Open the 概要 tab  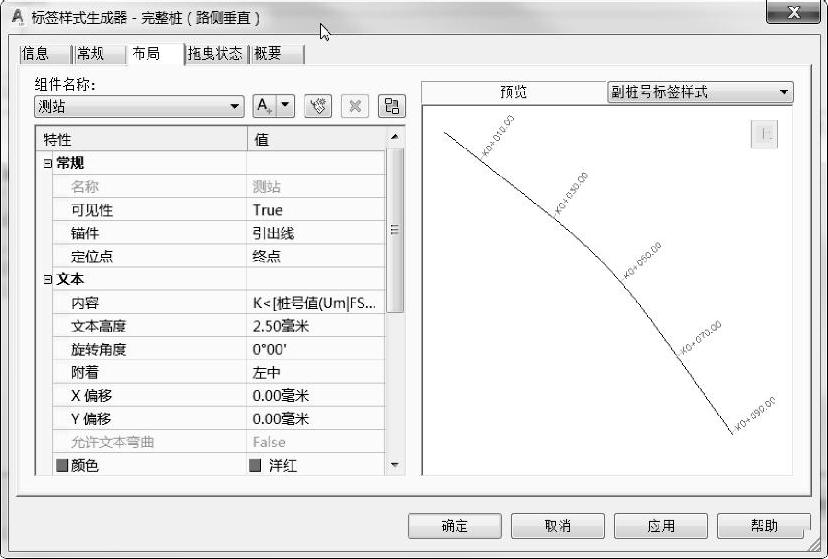coord(277,54)
